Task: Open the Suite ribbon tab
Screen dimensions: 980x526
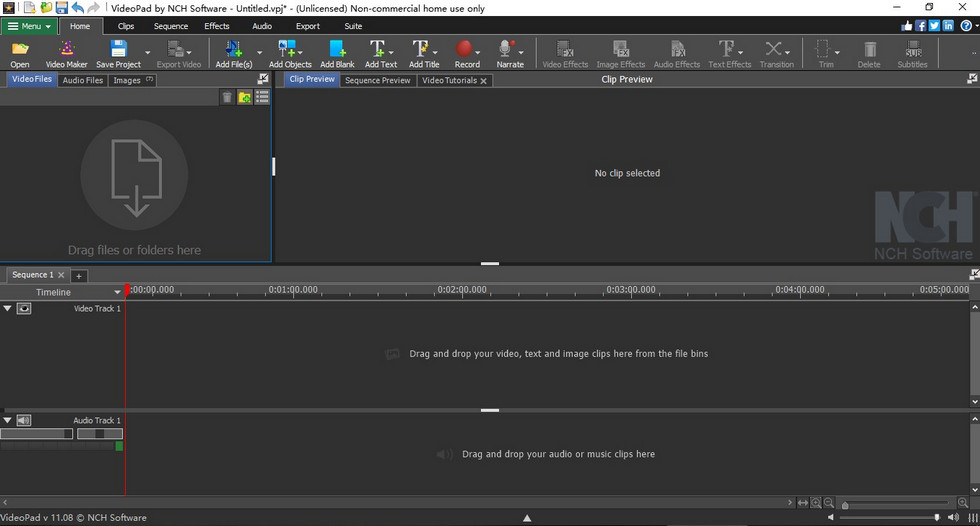Action: point(353,26)
